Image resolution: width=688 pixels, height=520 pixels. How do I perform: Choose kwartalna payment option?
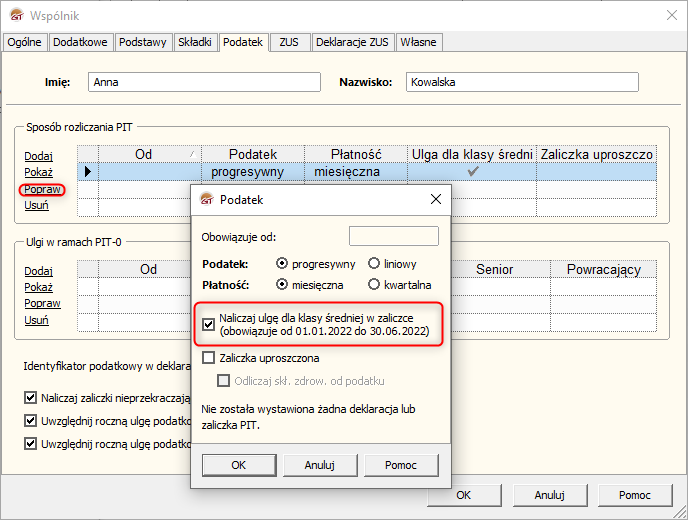click(374, 284)
